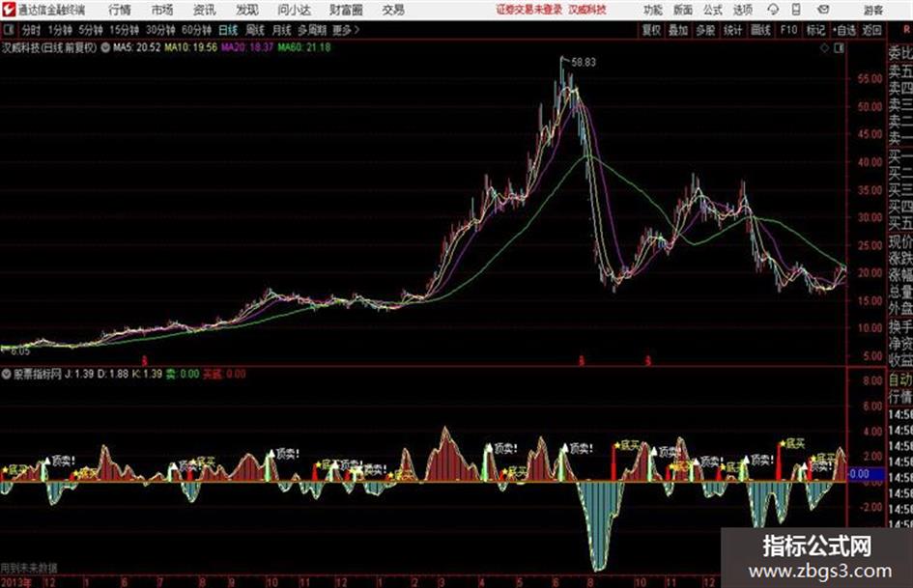Open the 发现 menu
Screen dimensions: 913x588
[x=247, y=10]
